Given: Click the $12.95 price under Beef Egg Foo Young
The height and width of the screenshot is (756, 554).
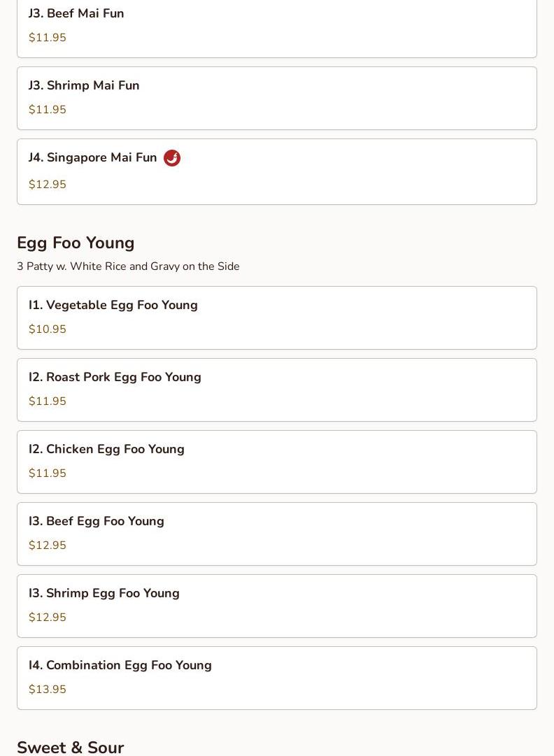Looking at the screenshot, I should (48, 545).
